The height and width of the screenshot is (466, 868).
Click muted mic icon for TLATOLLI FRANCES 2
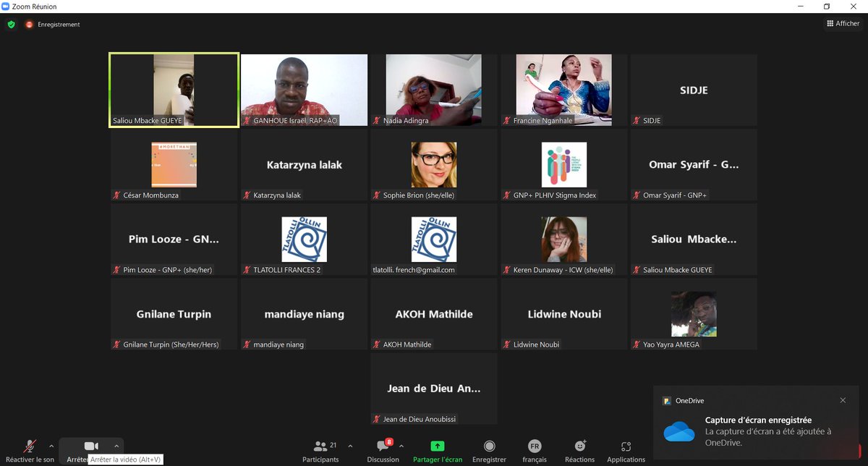(247, 270)
